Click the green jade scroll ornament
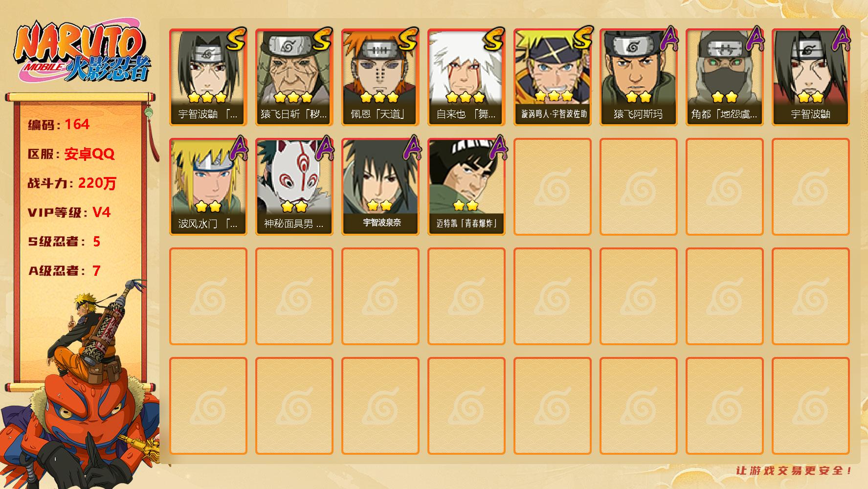Screen dimensions: 868x489 pyautogui.click(x=149, y=112)
